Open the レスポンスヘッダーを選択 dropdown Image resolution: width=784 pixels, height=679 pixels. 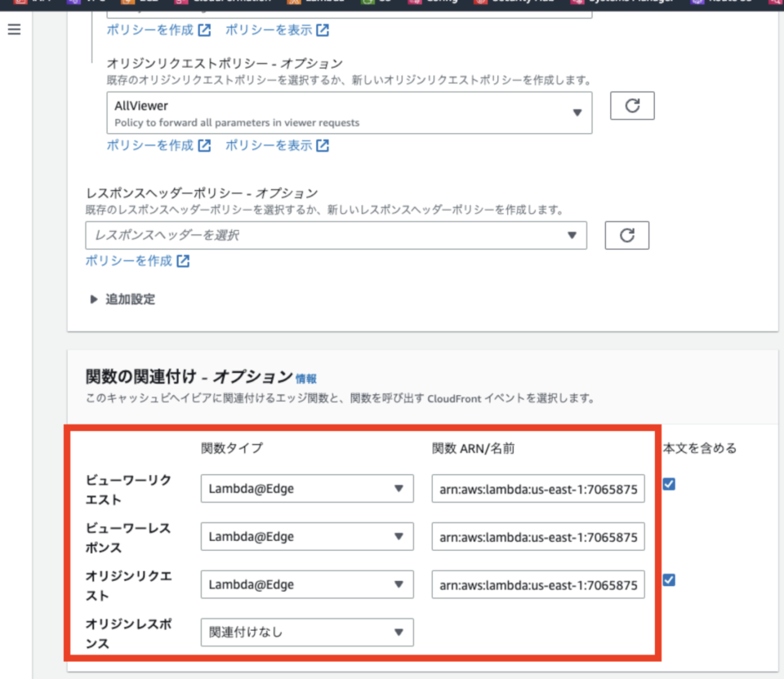336,235
